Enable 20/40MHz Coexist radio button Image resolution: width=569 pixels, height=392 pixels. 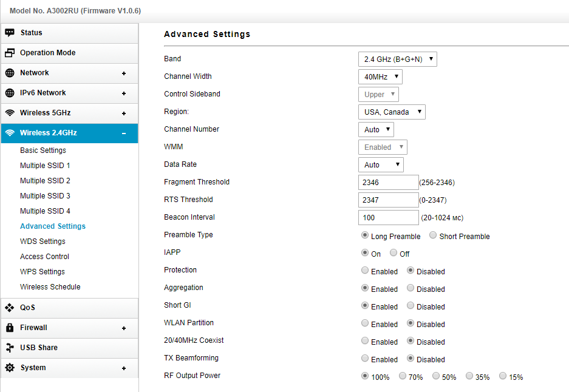(365, 340)
